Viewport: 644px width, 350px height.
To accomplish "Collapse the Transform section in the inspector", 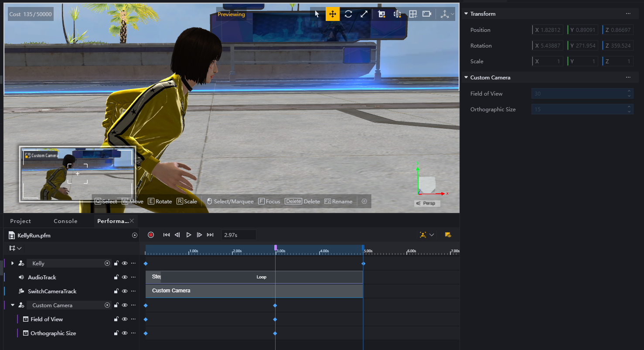I will tap(466, 14).
